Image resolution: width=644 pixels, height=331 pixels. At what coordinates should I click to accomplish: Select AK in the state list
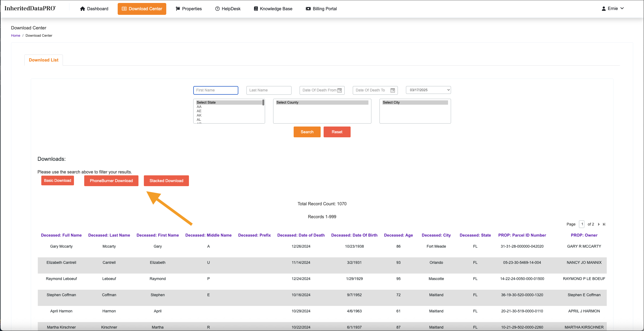(199, 115)
